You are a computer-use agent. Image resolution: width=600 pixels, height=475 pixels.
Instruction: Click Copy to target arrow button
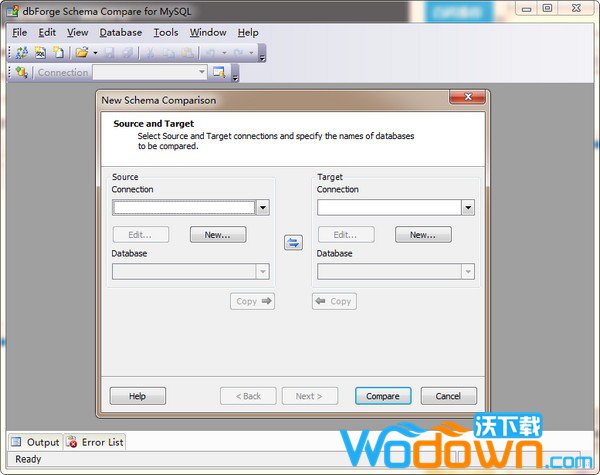click(x=253, y=301)
